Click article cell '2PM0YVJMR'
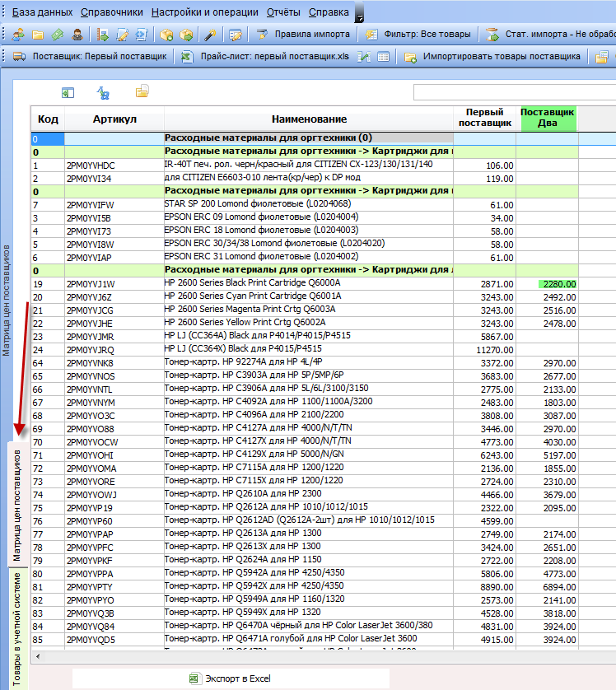616x690 pixels. 114,337
